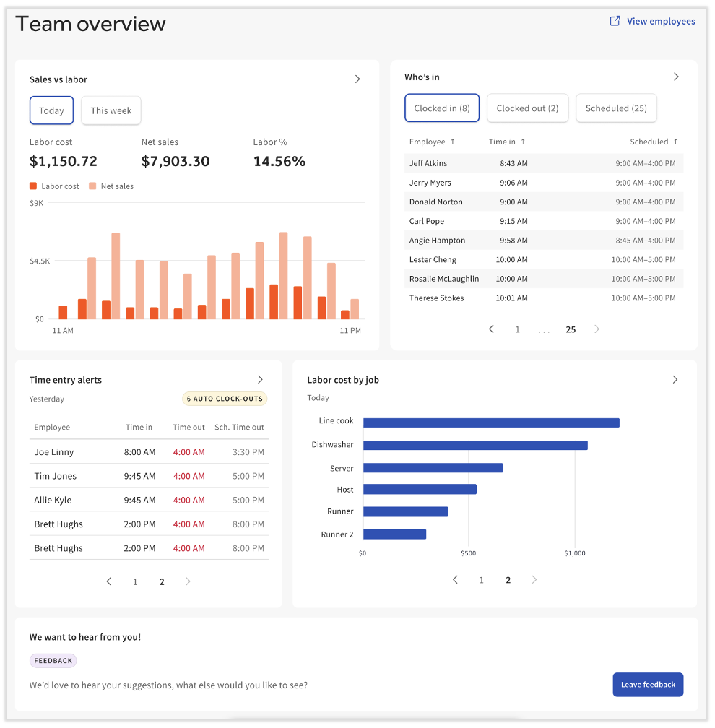This screenshot has width=715, height=728.
Task: Open Sales vs labor details chevron
Action: (357, 79)
